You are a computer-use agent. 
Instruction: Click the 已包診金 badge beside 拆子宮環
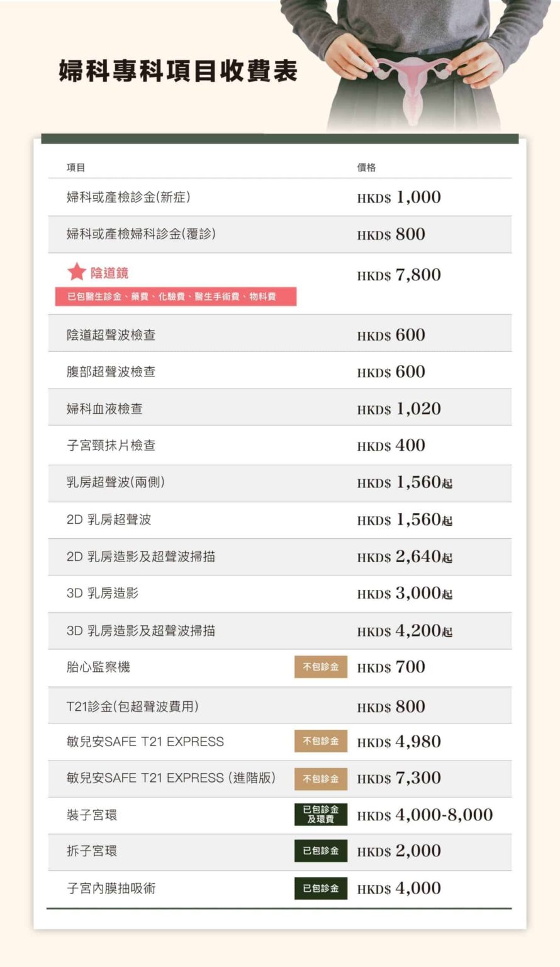click(321, 851)
